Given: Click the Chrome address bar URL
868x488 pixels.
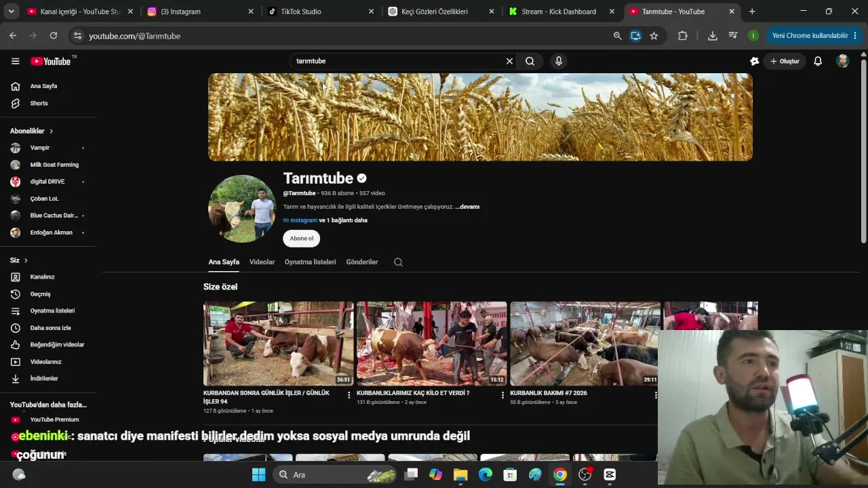Looking at the screenshot, I should [x=134, y=36].
